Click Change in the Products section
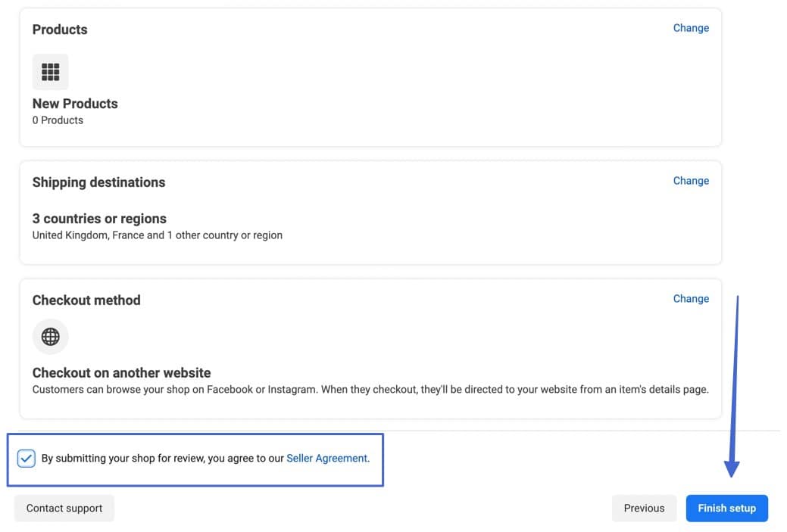Viewport: 787px width, 532px height. click(691, 28)
